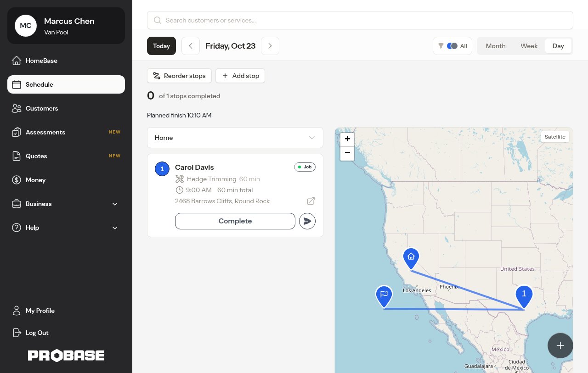
Task: Click the send arrow icon for Carol Davis
Action: click(307, 221)
